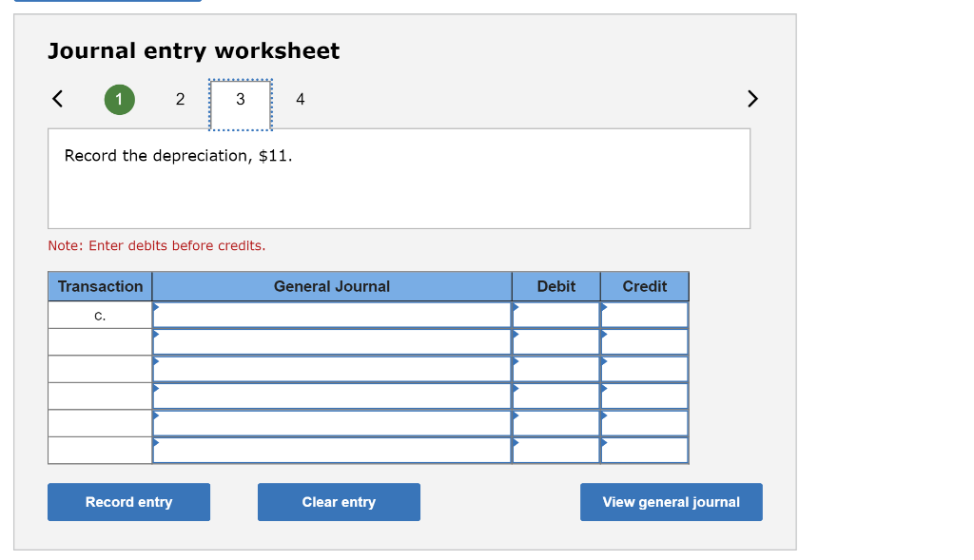
Task: Click the Clear entry button
Action: tap(339, 502)
